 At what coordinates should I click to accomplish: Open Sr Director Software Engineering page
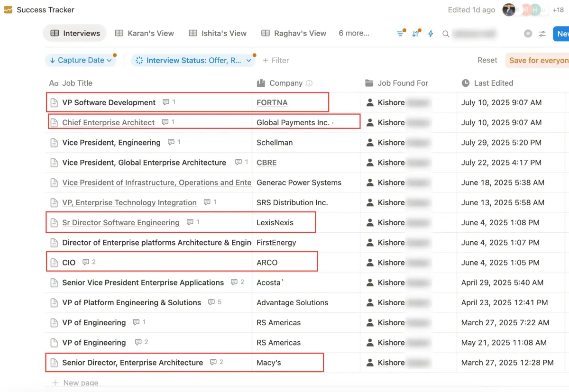[120, 222]
